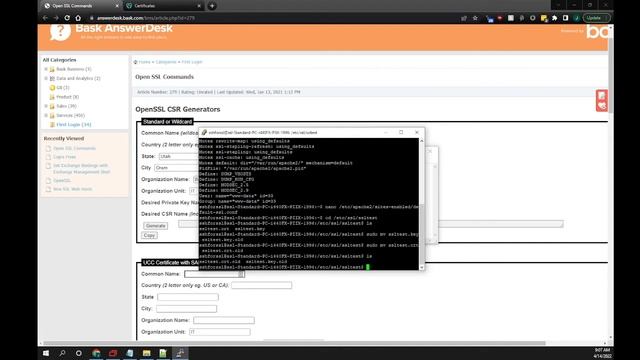Go forward in browser history

coord(56,18)
